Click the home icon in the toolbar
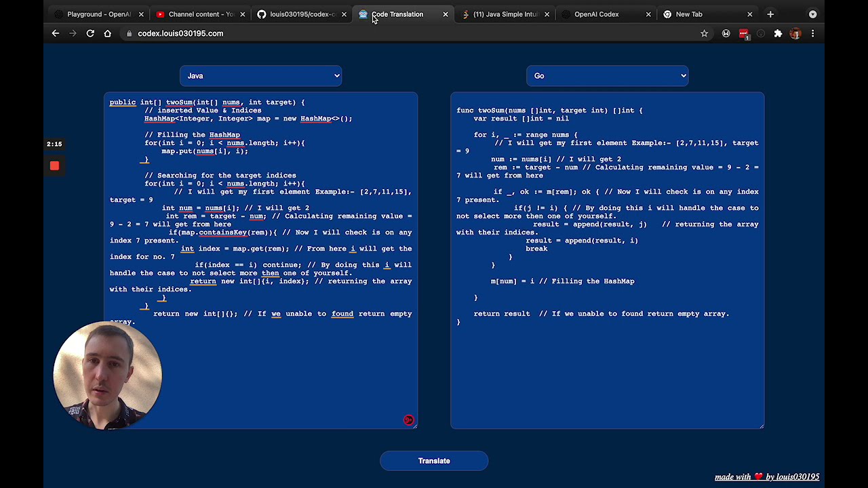 pyautogui.click(x=108, y=33)
